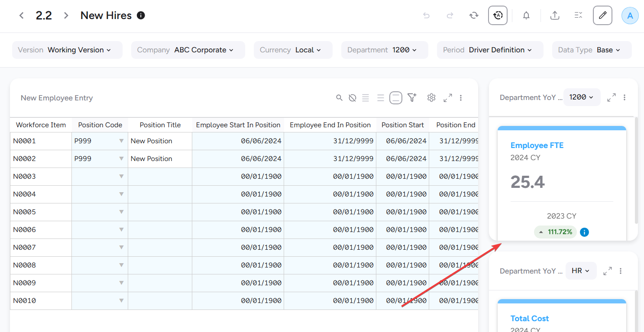Open New Employee Entry settings gear

coord(431,98)
